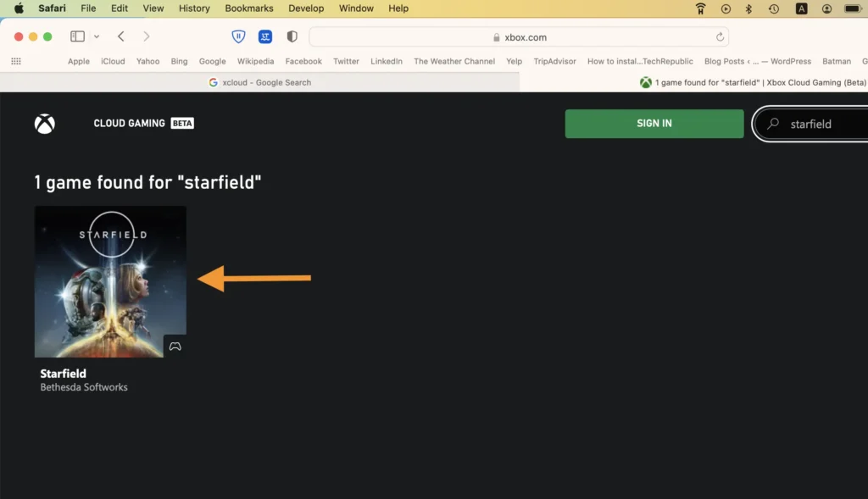868x499 pixels.
Task: Open the Window menu
Action: tap(356, 8)
